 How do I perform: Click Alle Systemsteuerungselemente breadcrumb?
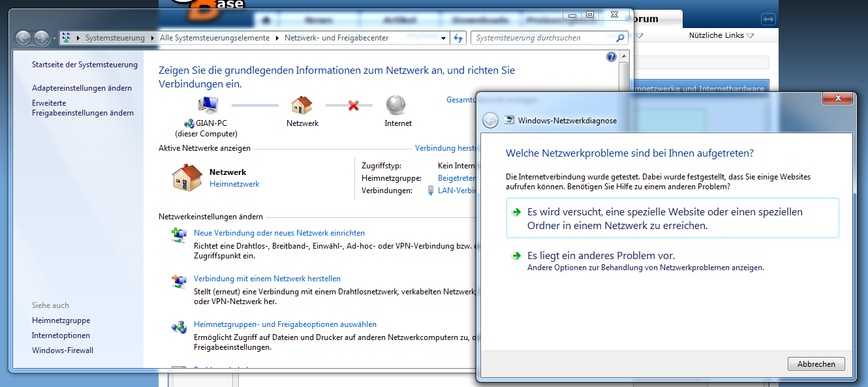(215, 38)
